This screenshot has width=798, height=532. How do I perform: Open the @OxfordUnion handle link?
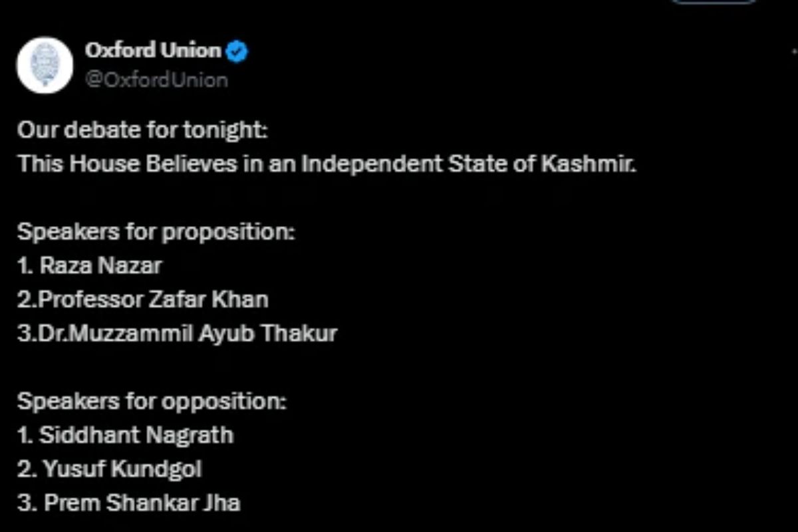click(x=156, y=80)
